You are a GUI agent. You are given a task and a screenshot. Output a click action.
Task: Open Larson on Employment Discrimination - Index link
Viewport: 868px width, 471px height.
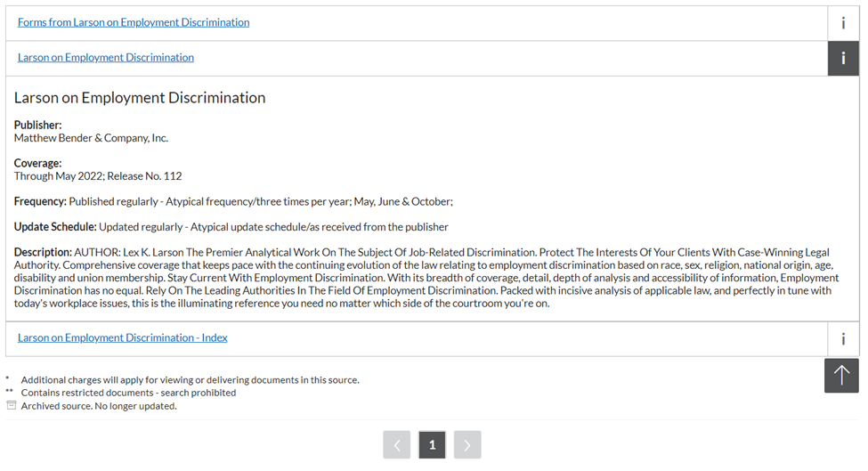coord(122,337)
